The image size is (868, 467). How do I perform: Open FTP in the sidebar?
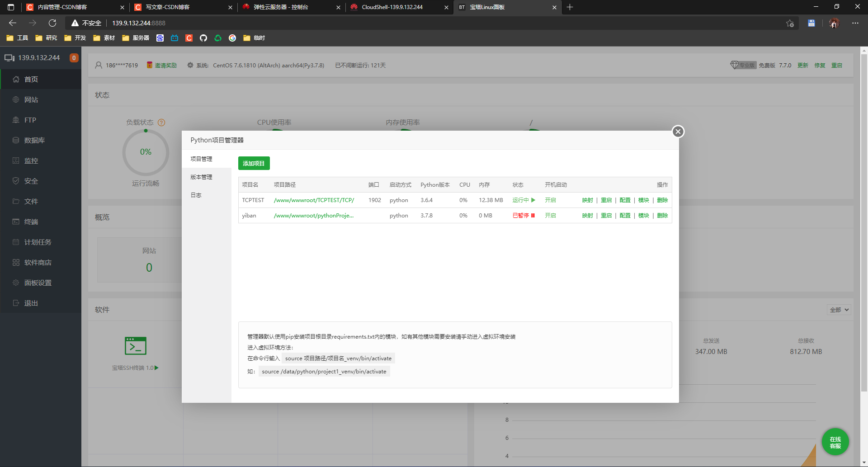[41, 120]
